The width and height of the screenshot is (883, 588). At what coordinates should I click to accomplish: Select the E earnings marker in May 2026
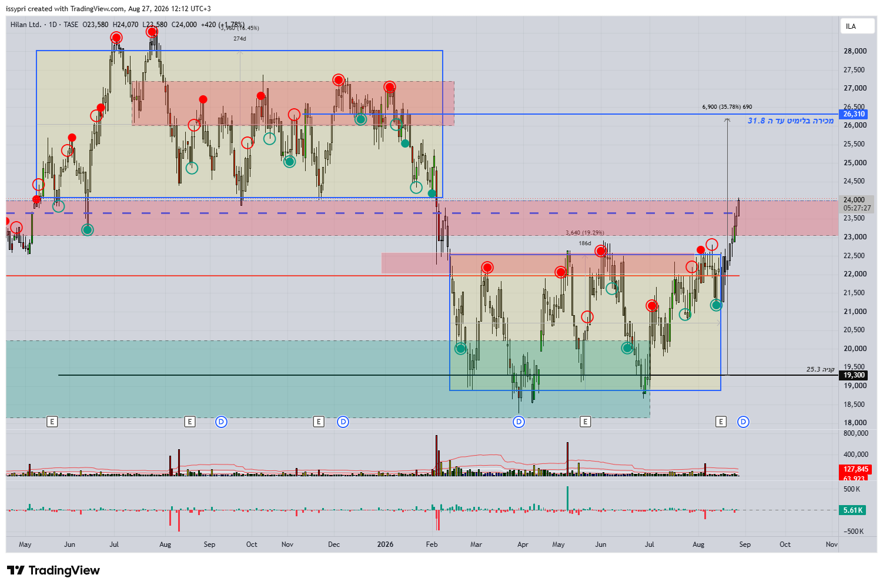tap(585, 422)
